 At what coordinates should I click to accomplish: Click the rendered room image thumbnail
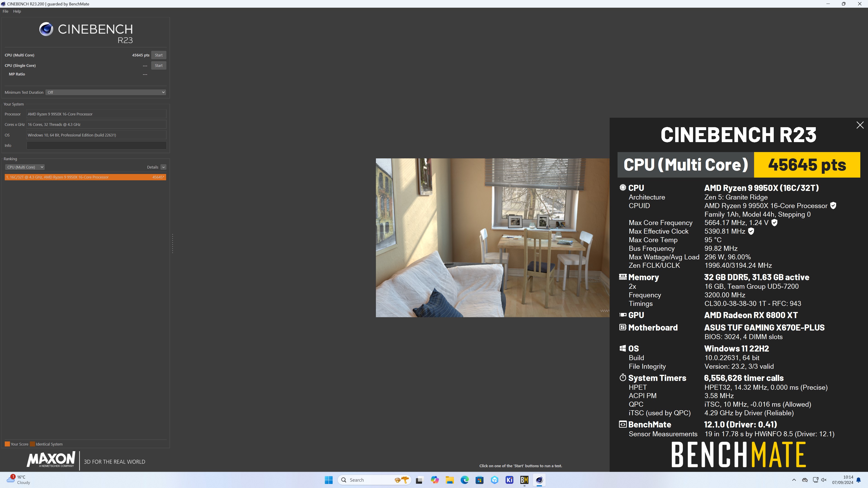click(493, 238)
